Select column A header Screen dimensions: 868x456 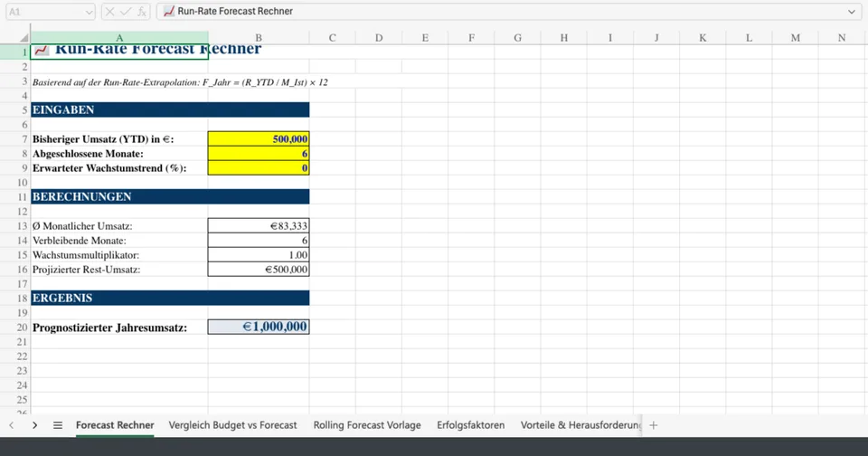[119, 38]
